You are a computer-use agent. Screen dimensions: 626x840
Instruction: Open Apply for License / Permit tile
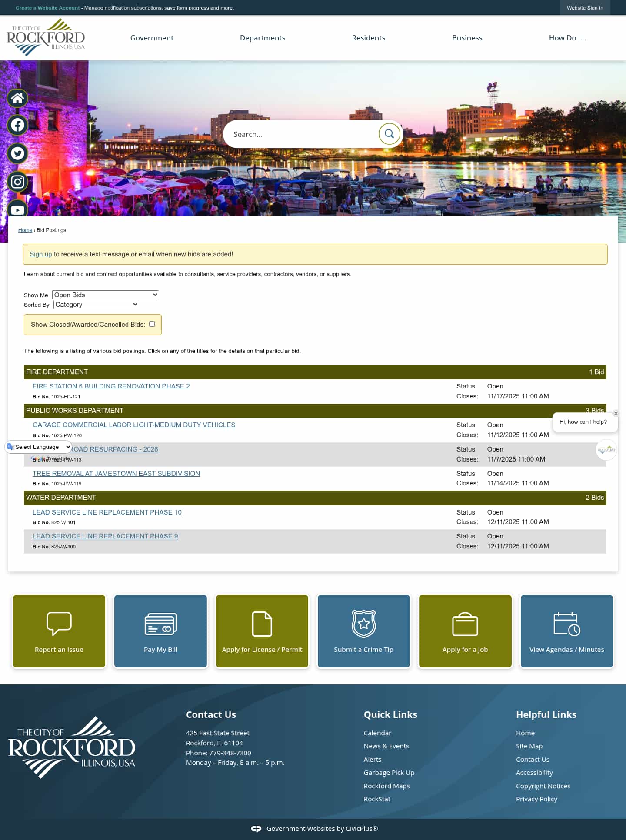[x=262, y=631]
